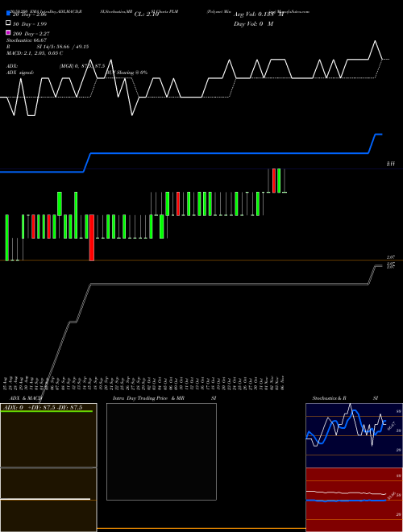This screenshot has width=403, height=532.
Task: Select the '50 Day - 1.99' legend text
Action: (30, 24)
